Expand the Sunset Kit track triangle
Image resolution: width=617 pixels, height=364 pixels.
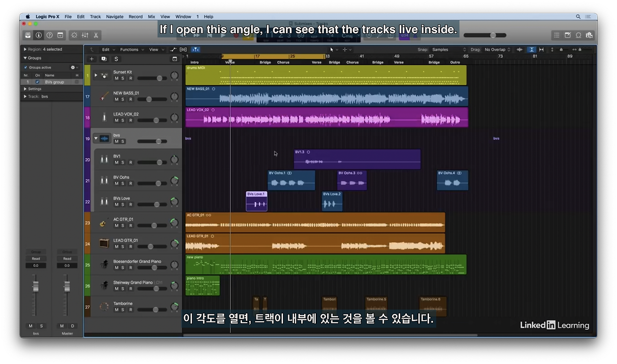(x=95, y=75)
